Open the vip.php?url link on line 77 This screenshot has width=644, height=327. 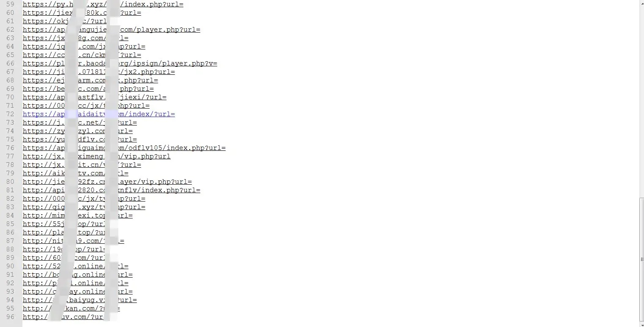click(97, 156)
